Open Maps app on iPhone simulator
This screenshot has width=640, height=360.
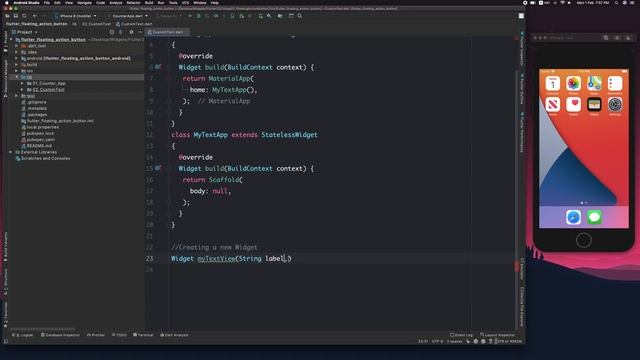pos(594,84)
